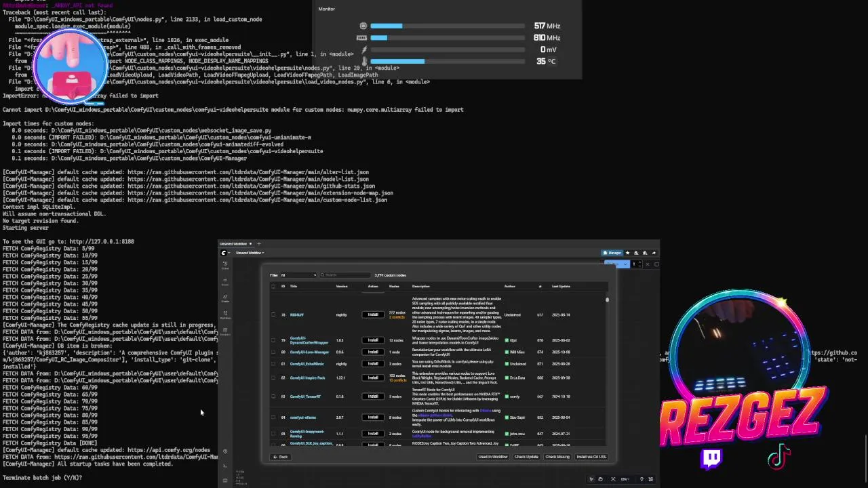Open the Manager button in ComfyUI
Viewport: 868px width, 488px height.
coord(612,253)
